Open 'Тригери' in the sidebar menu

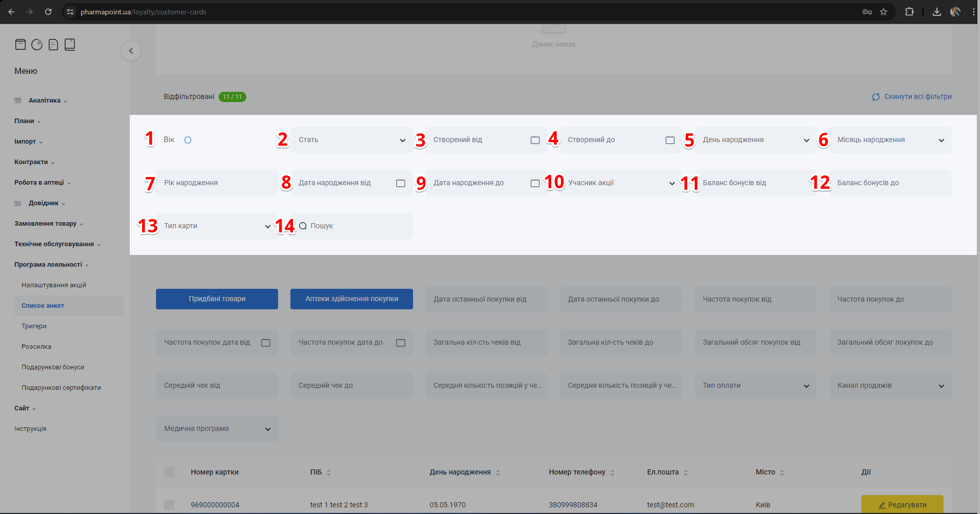[34, 326]
